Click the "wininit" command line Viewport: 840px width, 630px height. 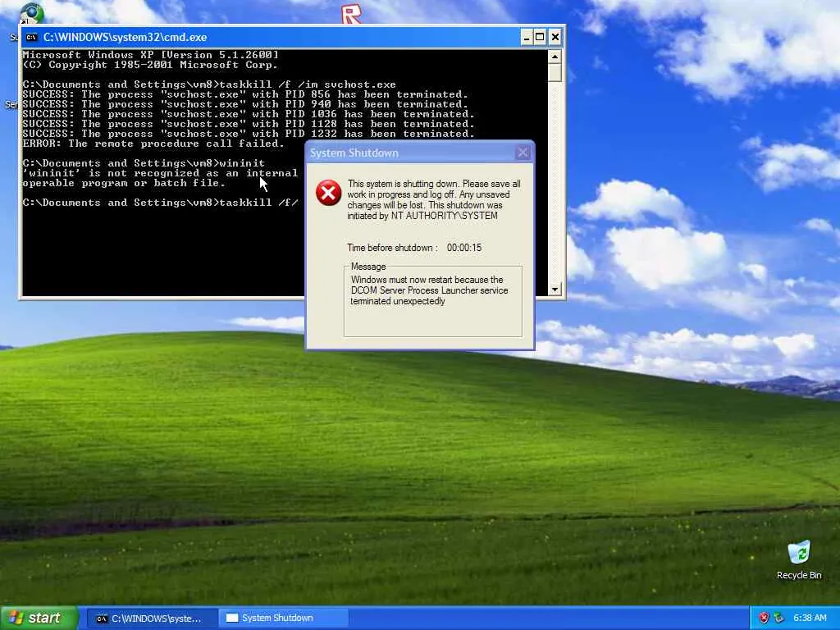(x=144, y=163)
